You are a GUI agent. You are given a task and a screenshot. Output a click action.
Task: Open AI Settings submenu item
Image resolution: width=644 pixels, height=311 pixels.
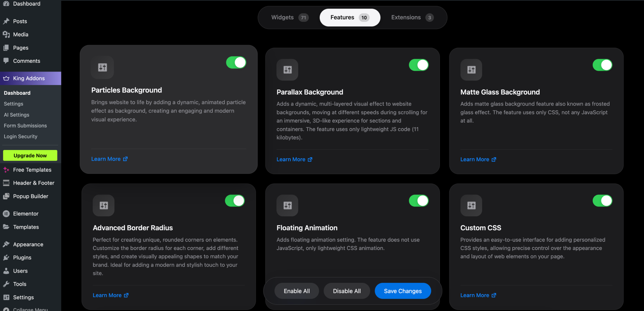click(x=17, y=115)
